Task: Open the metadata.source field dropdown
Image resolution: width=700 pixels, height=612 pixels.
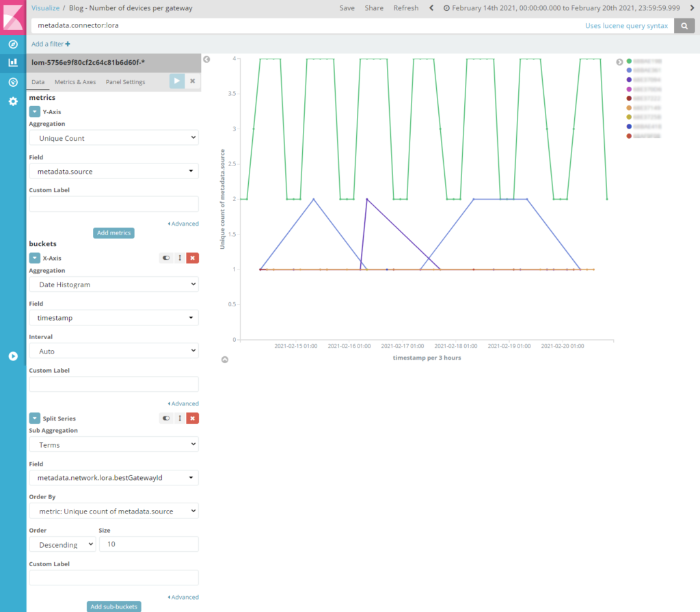Action: tap(114, 172)
